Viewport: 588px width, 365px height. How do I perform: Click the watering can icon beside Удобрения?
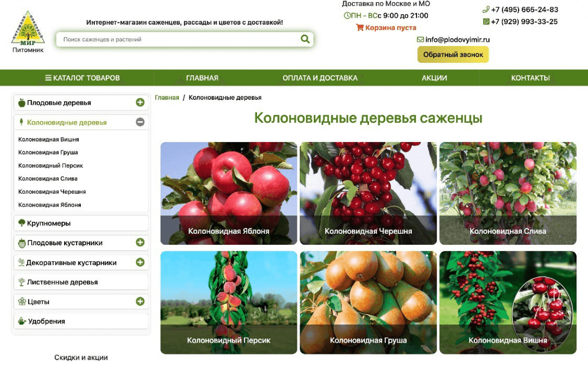(x=21, y=321)
